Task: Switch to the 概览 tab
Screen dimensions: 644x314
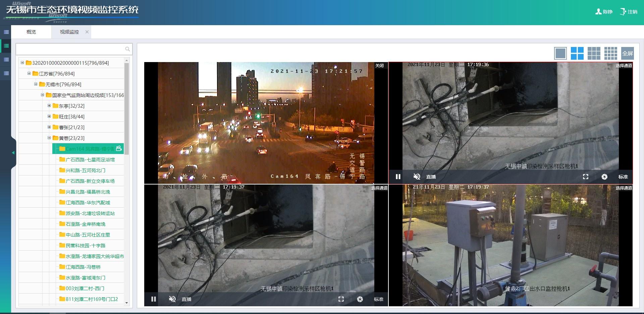Action: coord(31,32)
